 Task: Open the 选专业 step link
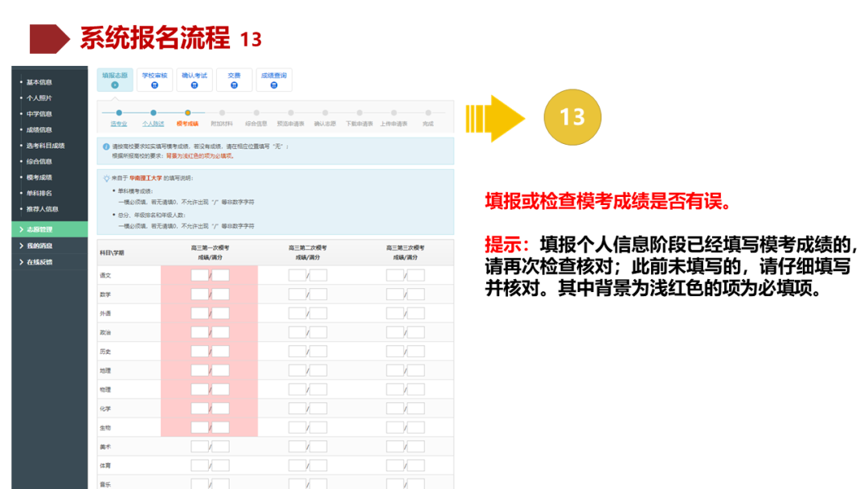tap(121, 124)
